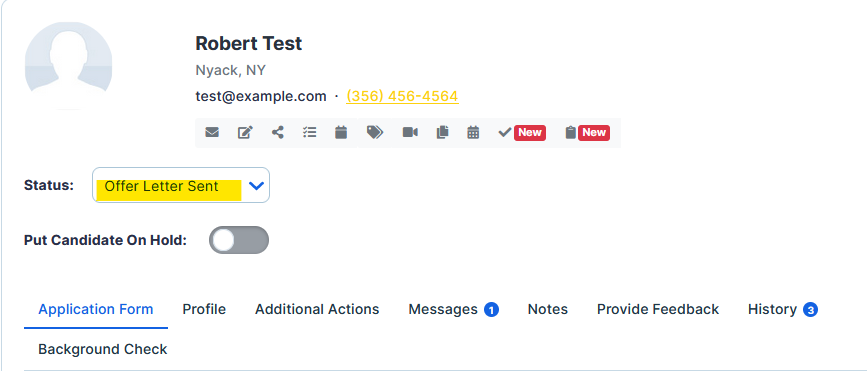The width and height of the screenshot is (867, 371).
Task: Click the tags icon
Action: (375, 132)
